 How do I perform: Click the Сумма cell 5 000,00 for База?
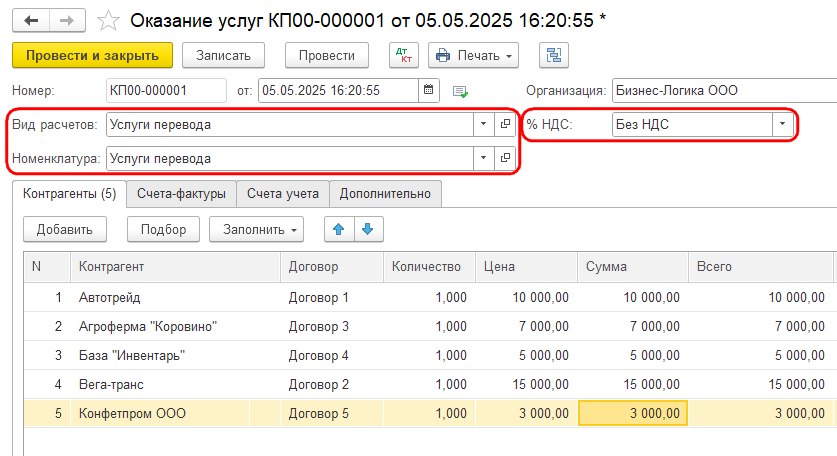coord(633,355)
